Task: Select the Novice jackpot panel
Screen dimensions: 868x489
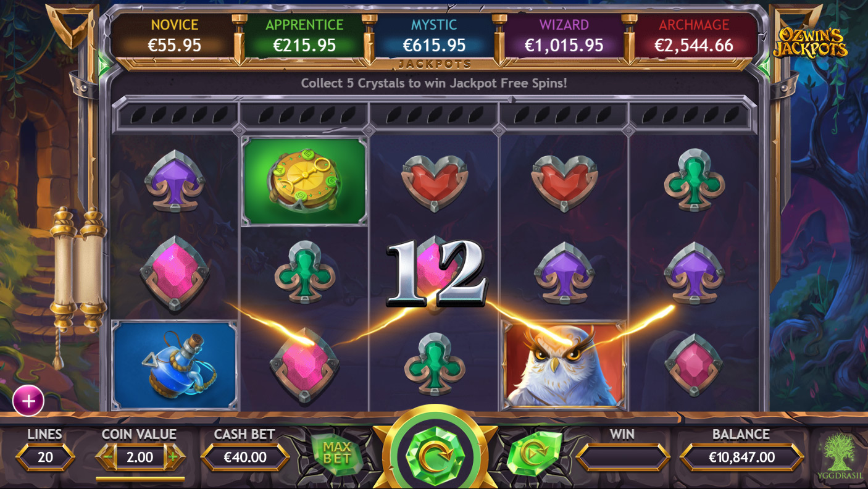Action: 174,36
